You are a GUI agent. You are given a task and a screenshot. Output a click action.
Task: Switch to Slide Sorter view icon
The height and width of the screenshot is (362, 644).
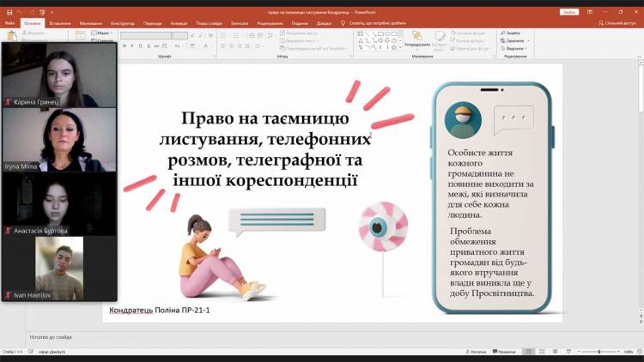coord(543,352)
